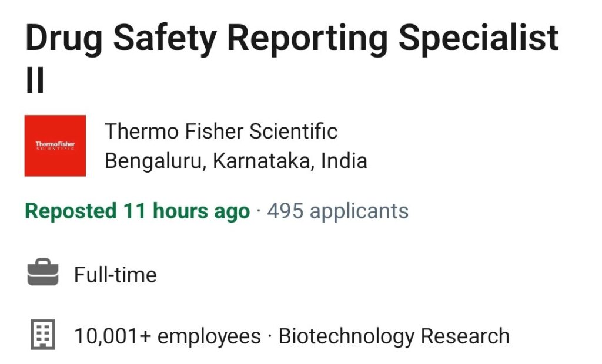Image resolution: width=602 pixels, height=364 pixels.
Task: Click the Full-time employment type label
Action: click(115, 275)
